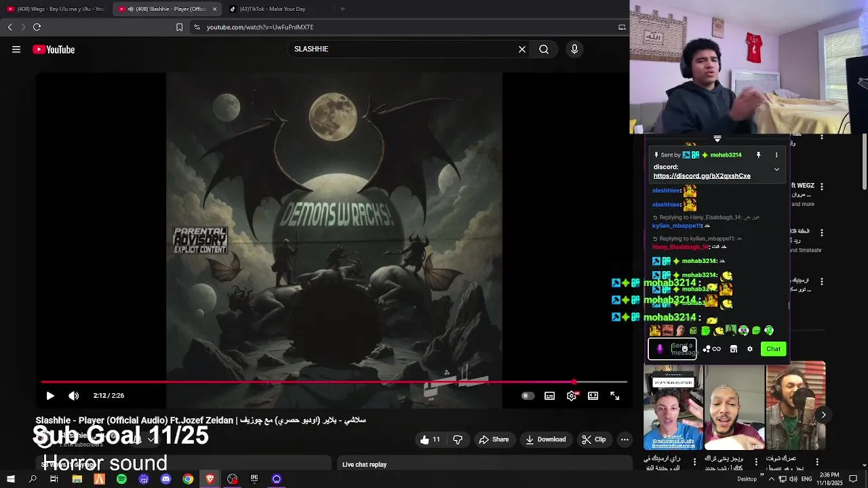This screenshot has height=488, width=868.
Task: Go back with the browser back arrow
Action: (10, 27)
